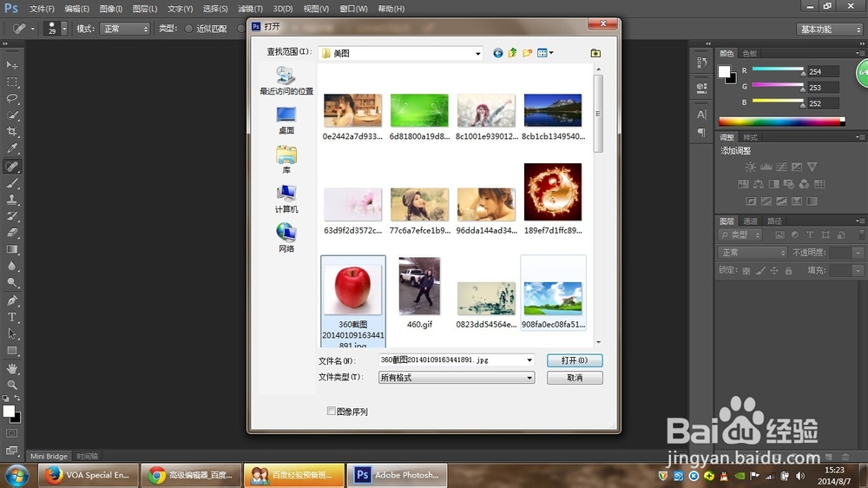
Task: Toggle lock transparent pixels in Layers panel
Action: tap(746, 271)
